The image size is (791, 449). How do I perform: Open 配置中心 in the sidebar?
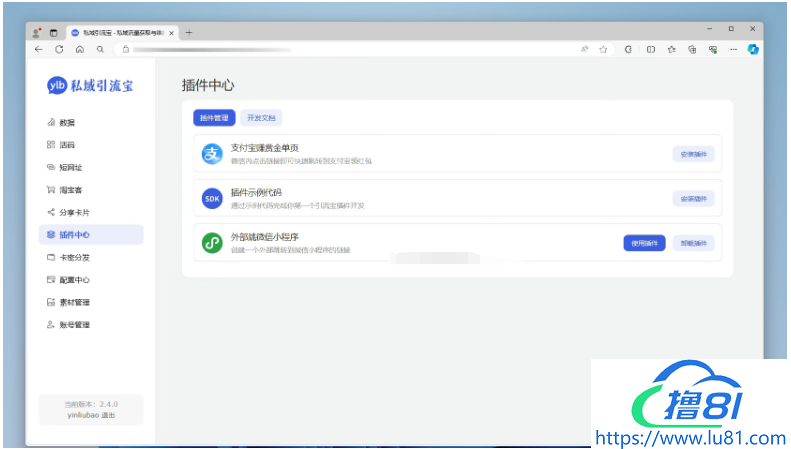click(74, 280)
